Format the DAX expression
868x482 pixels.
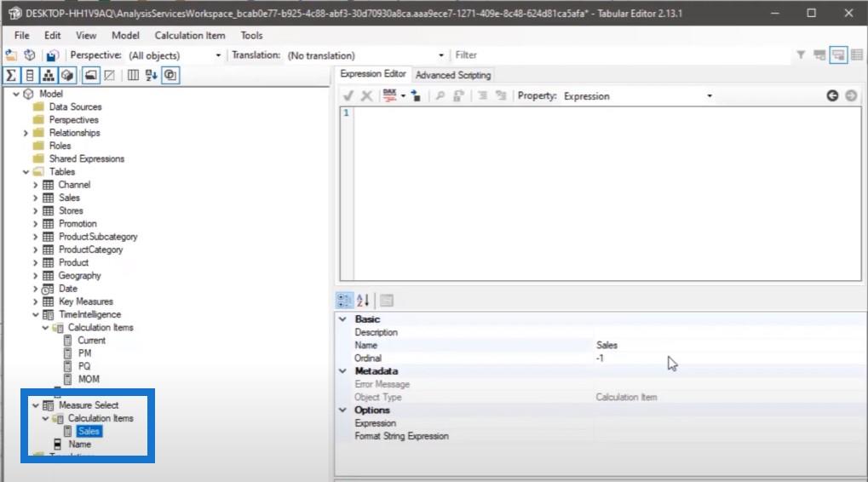tap(390, 95)
